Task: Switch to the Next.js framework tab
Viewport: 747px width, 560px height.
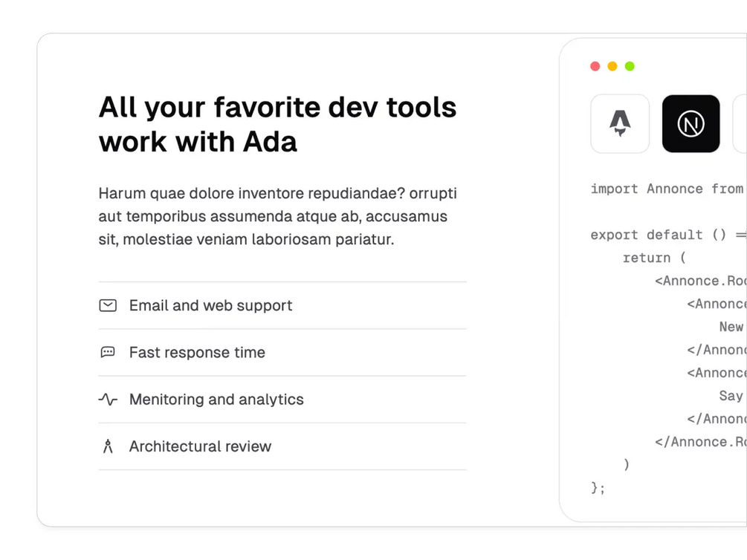Action: tap(691, 124)
